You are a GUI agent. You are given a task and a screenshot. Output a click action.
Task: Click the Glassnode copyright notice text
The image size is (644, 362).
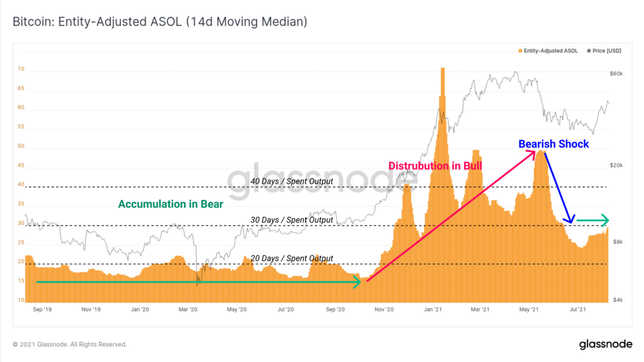(x=69, y=344)
